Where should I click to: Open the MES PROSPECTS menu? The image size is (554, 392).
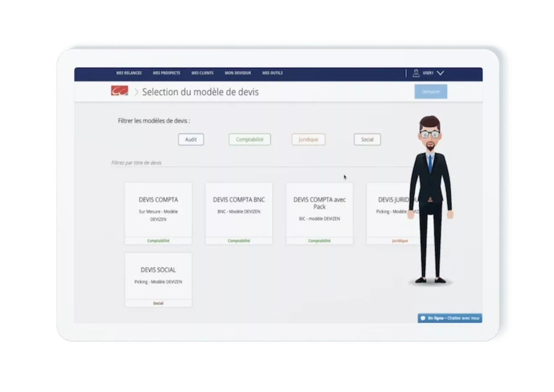coord(166,73)
